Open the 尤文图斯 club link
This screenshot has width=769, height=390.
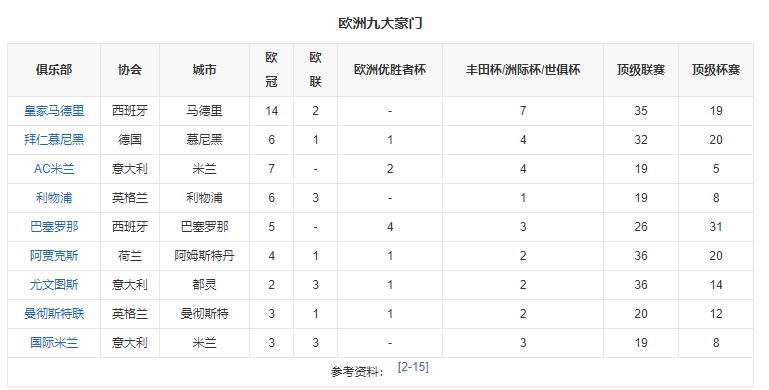[54, 285]
